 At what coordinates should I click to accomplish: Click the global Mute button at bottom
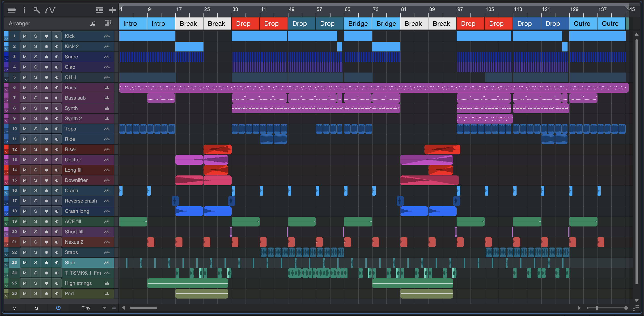point(15,308)
